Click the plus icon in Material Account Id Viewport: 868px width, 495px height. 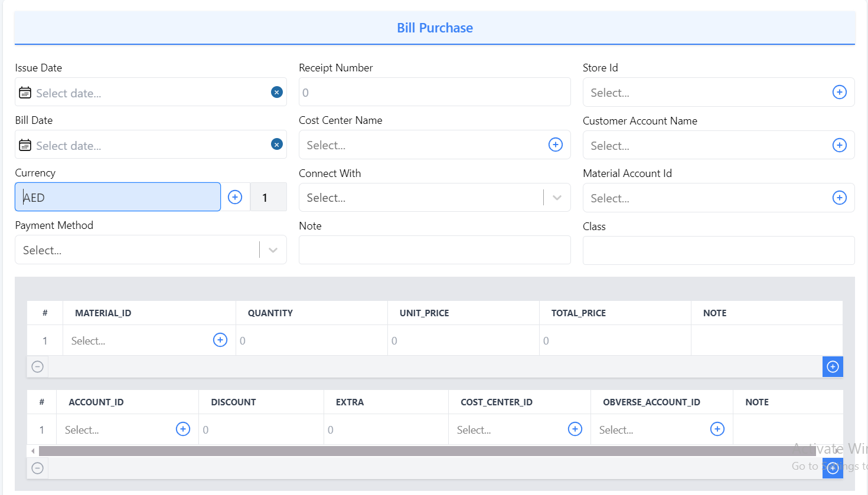[839, 198]
